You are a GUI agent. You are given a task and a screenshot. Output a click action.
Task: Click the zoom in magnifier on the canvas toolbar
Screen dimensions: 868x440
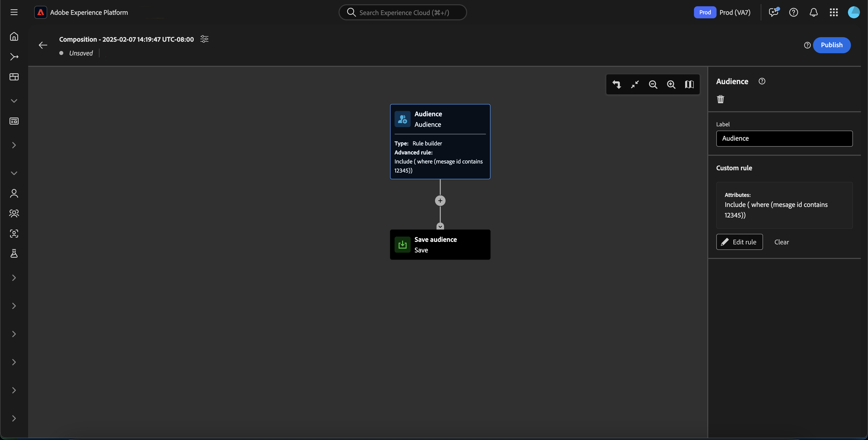(x=671, y=85)
